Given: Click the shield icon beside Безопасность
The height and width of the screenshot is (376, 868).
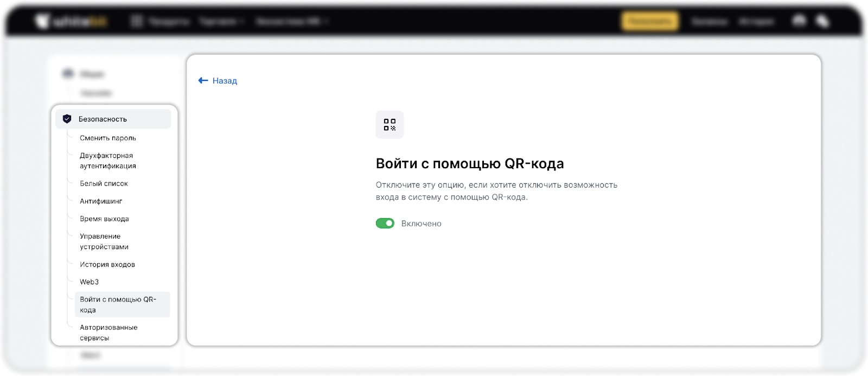Looking at the screenshot, I should pyautogui.click(x=67, y=119).
